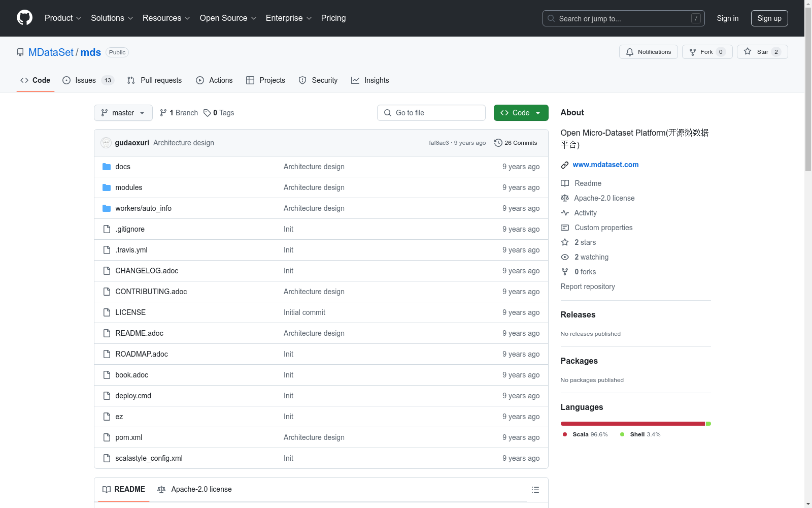Screen dimensions: 812x508
Task: Open the book.adoc file
Action: (x=131, y=375)
